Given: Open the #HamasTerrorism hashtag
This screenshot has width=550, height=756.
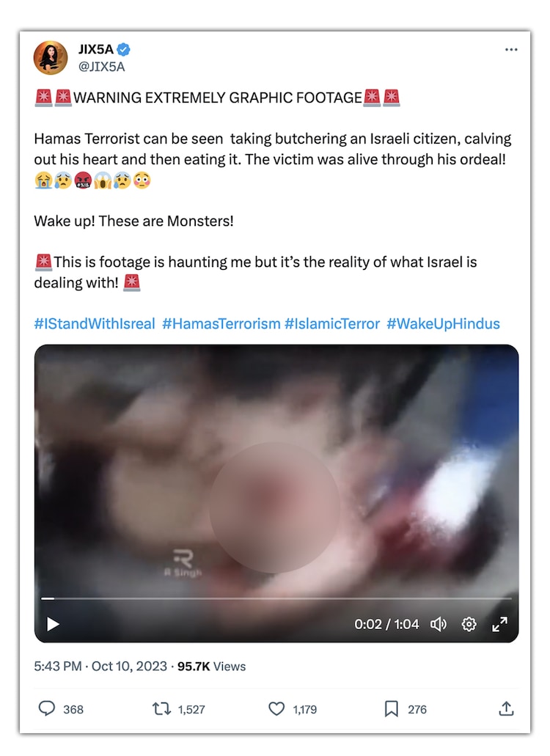Looking at the screenshot, I should coord(221,323).
